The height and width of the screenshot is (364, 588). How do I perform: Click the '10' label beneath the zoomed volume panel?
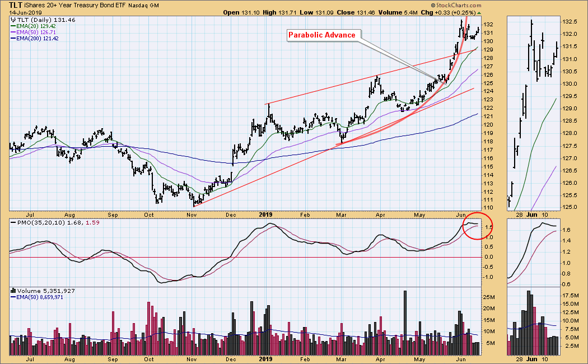(545, 359)
